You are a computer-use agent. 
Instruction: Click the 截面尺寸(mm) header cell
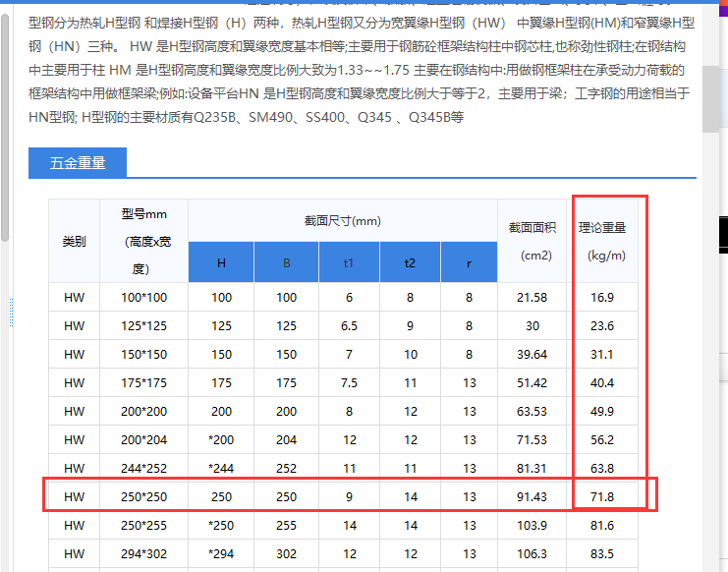point(343,220)
